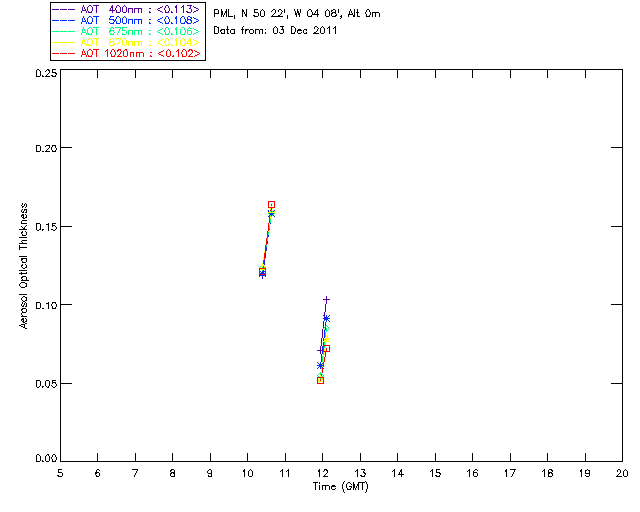Click the x-axis tick label "16"
640x512 pixels.
[472, 473]
